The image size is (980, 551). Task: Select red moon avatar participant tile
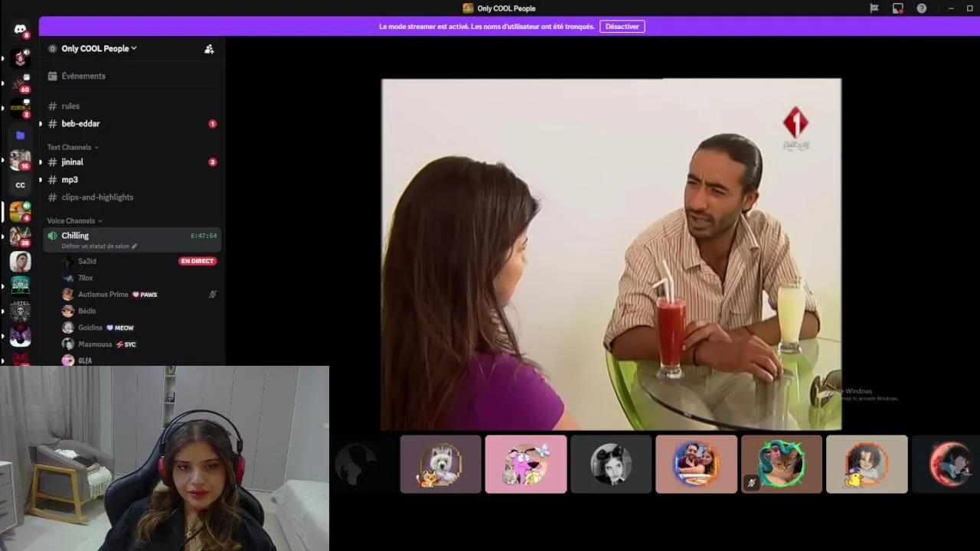point(946,464)
